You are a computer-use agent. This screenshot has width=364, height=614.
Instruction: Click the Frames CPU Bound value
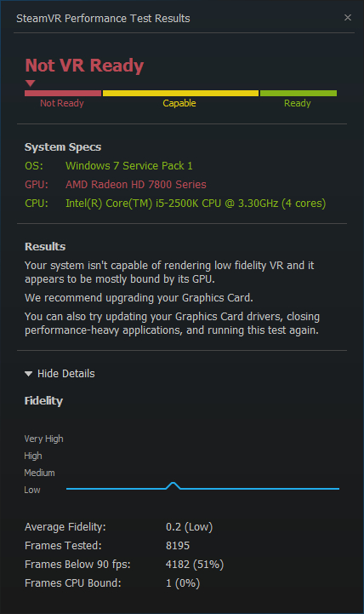point(183,583)
